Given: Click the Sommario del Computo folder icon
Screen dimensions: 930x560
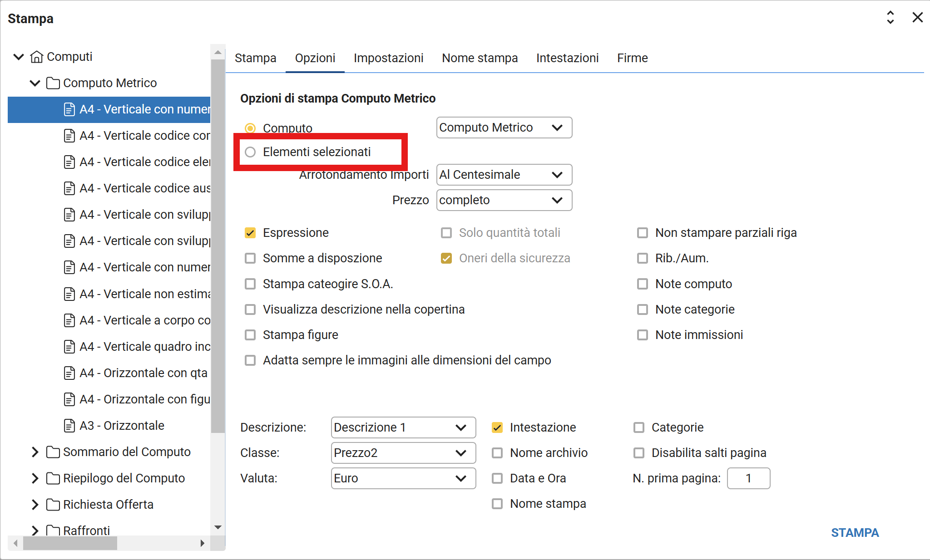Looking at the screenshot, I should tap(53, 452).
